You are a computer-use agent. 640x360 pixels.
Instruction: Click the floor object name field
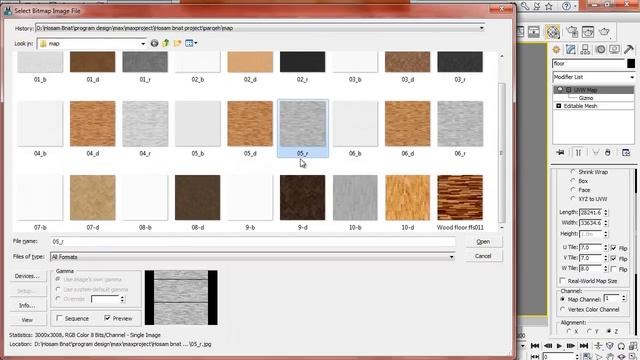pyautogui.click(x=589, y=63)
